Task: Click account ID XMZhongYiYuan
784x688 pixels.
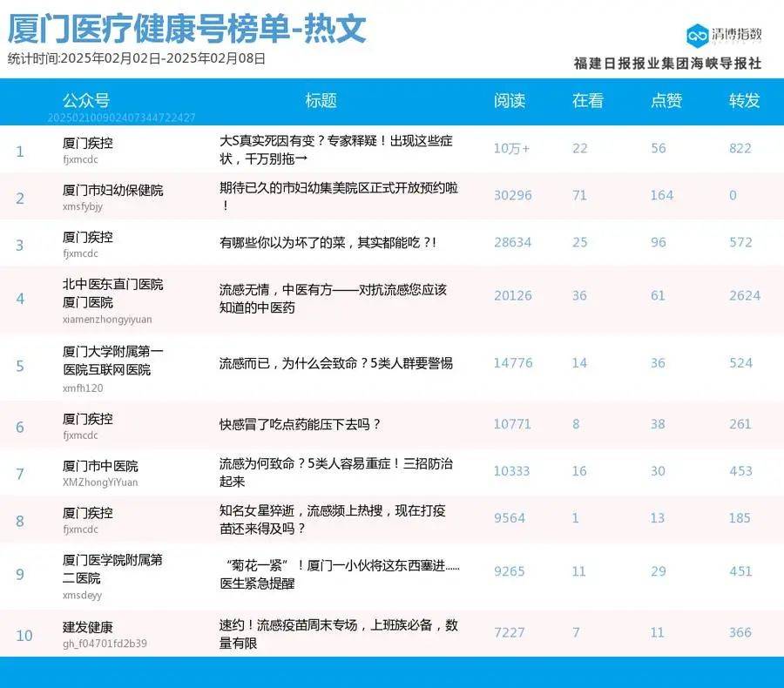Action: (100, 482)
